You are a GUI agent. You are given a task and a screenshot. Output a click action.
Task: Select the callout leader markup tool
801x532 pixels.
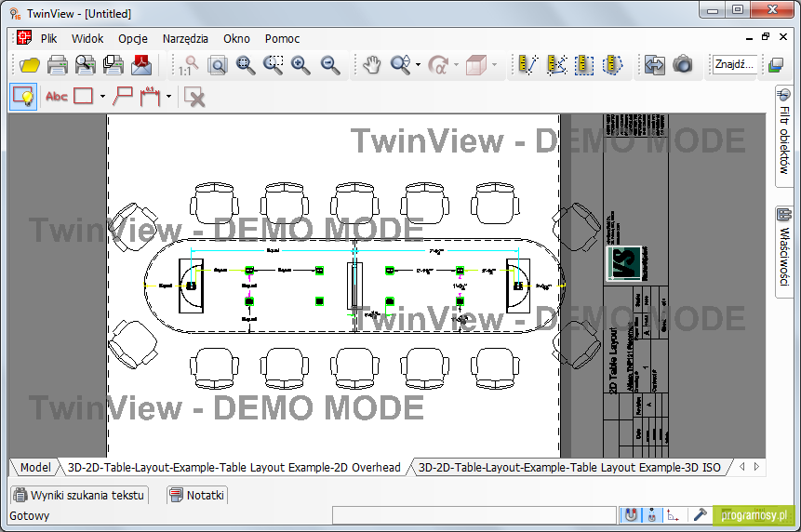tap(123, 96)
